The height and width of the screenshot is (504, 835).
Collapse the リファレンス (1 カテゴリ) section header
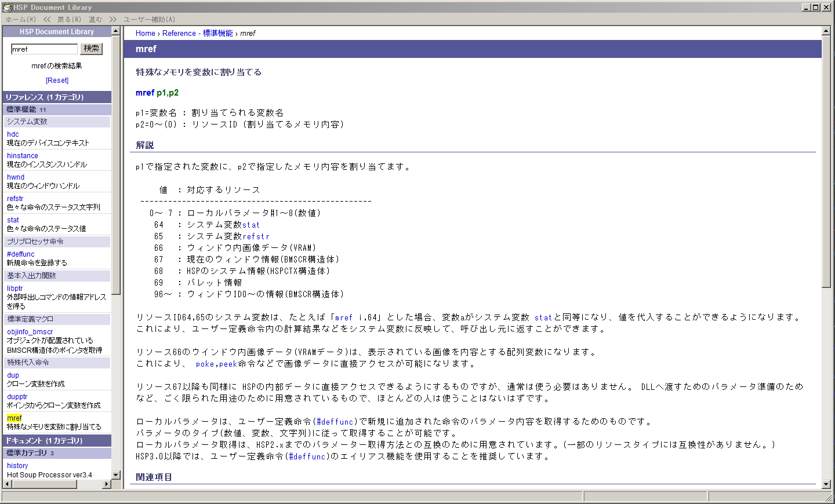pos(57,97)
